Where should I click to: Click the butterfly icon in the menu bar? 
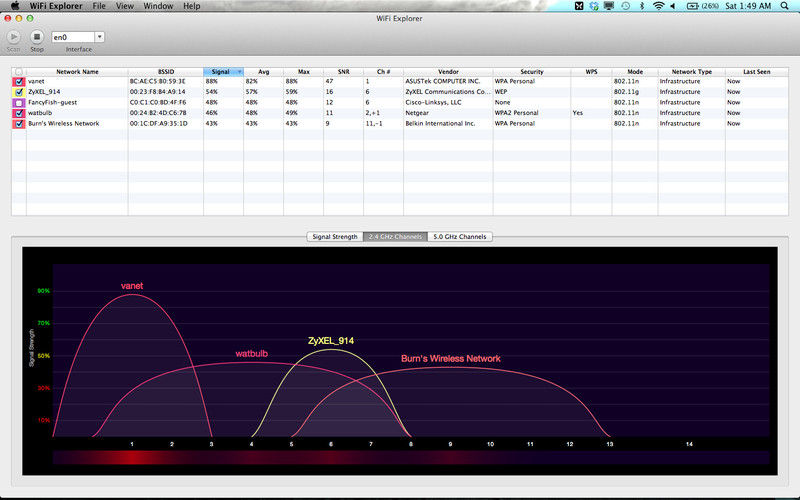[x=579, y=6]
